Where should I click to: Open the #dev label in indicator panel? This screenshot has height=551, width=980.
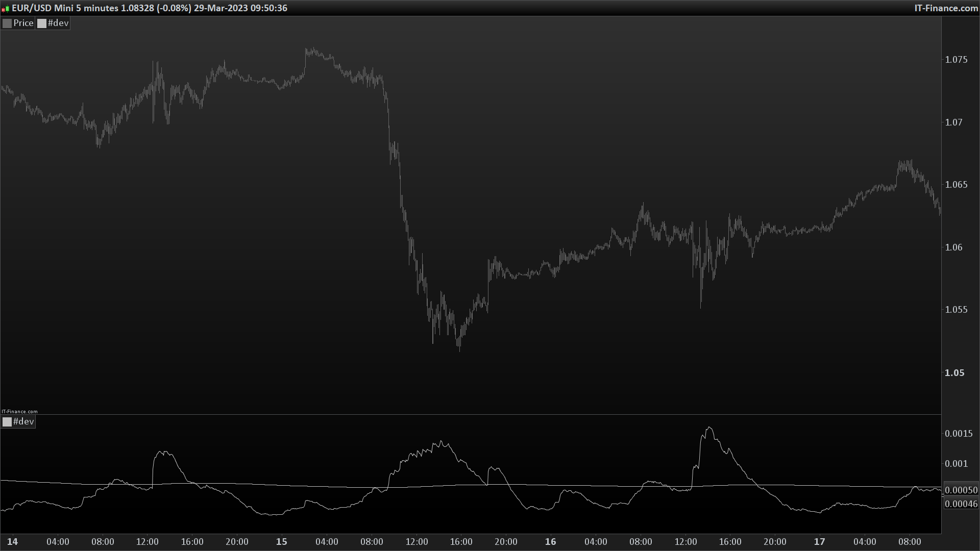pyautogui.click(x=23, y=421)
